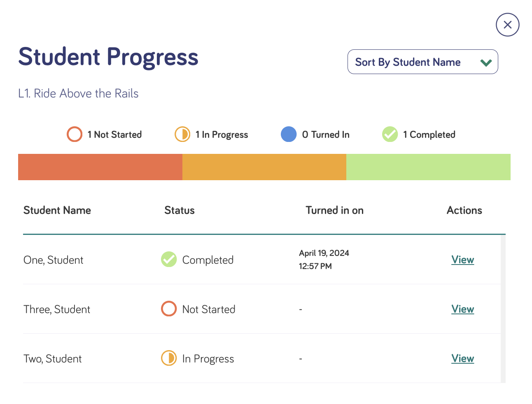Viewport: 532px width, 404px height.
Task: Click Completed status icon for One, Student
Action: (169, 260)
